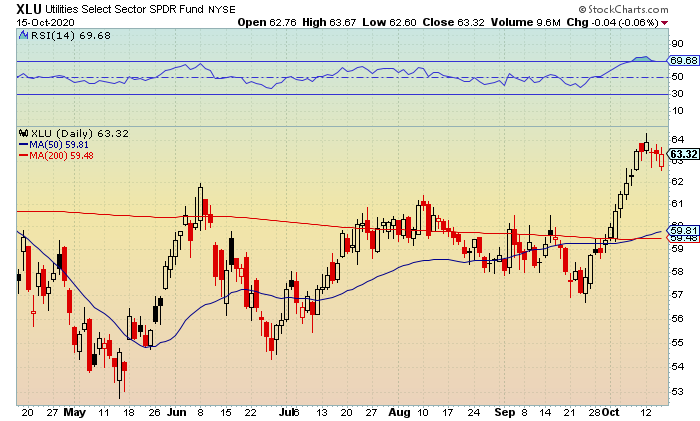Click the price axis label 61
The height and width of the screenshot is (421, 700).
click(677, 204)
